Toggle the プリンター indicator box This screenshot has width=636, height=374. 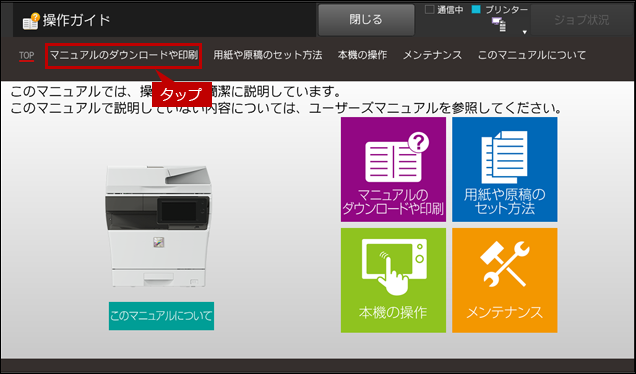[x=476, y=9]
